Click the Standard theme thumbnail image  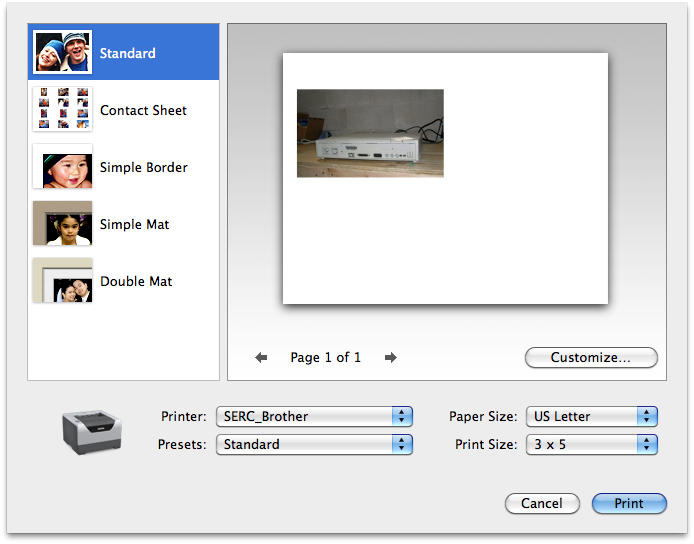[62, 52]
